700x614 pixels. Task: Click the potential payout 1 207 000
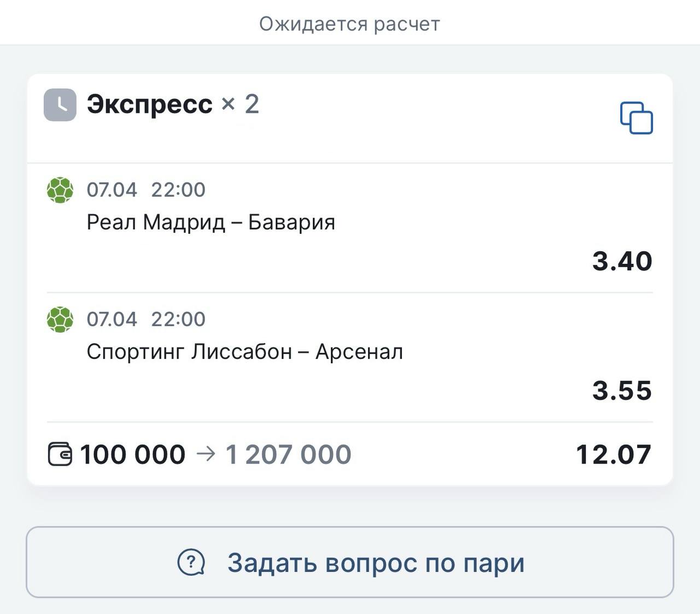click(x=288, y=455)
